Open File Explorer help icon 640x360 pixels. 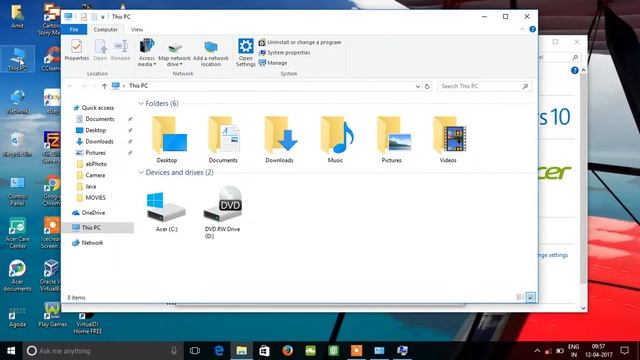pos(532,29)
